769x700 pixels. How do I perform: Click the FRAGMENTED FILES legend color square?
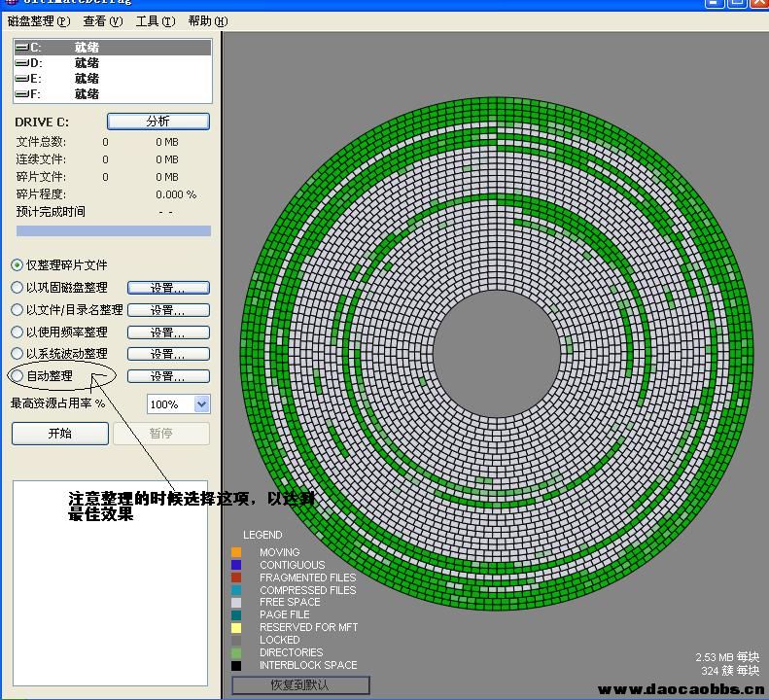pyautogui.click(x=236, y=577)
